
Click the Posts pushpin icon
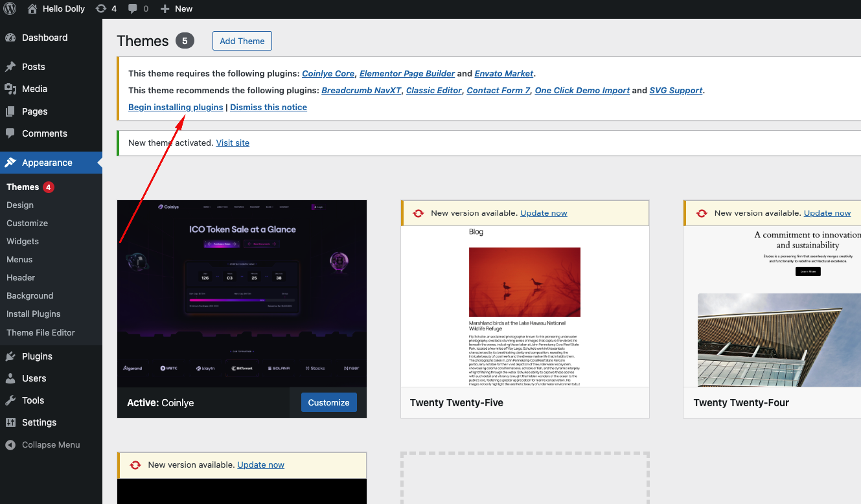(x=10, y=67)
